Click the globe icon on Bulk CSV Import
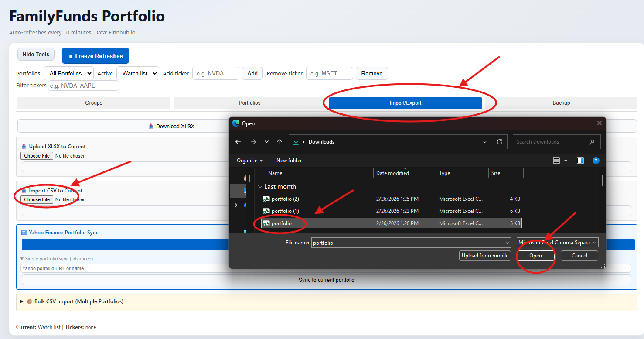The image size is (644, 339). click(29, 301)
